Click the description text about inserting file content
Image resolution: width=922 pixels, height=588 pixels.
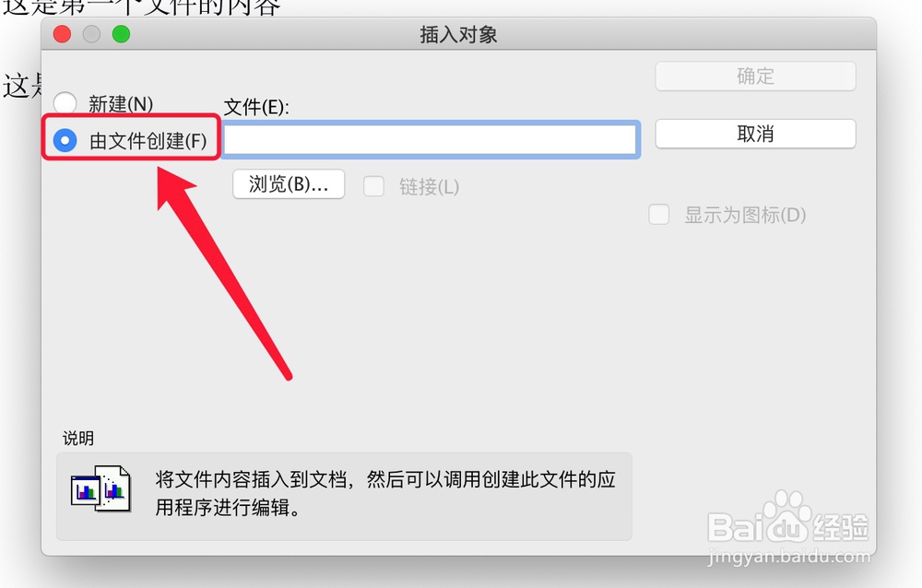(385, 493)
